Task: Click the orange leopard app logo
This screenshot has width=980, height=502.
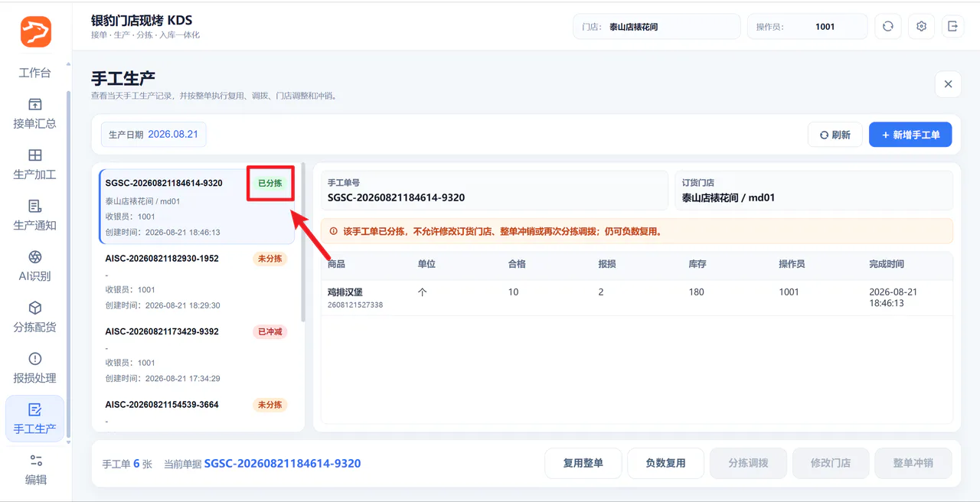Action: point(36,32)
